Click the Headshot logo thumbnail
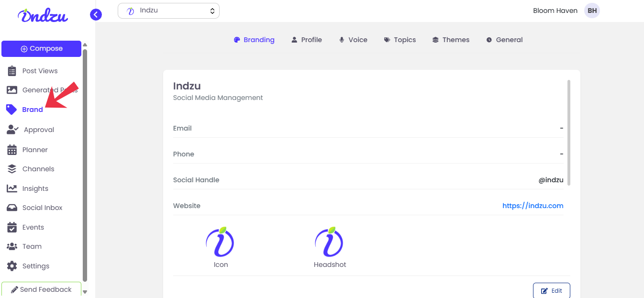Image resolution: width=644 pixels, height=298 pixels. (329, 242)
